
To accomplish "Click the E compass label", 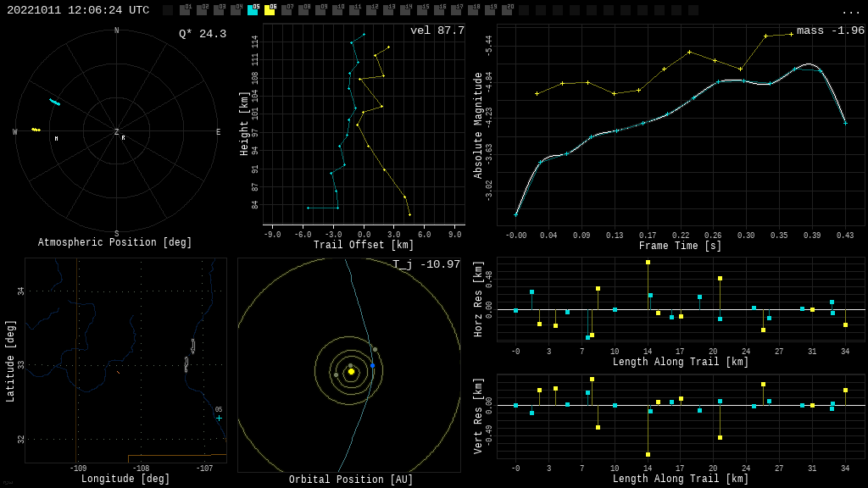I will (218, 131).
